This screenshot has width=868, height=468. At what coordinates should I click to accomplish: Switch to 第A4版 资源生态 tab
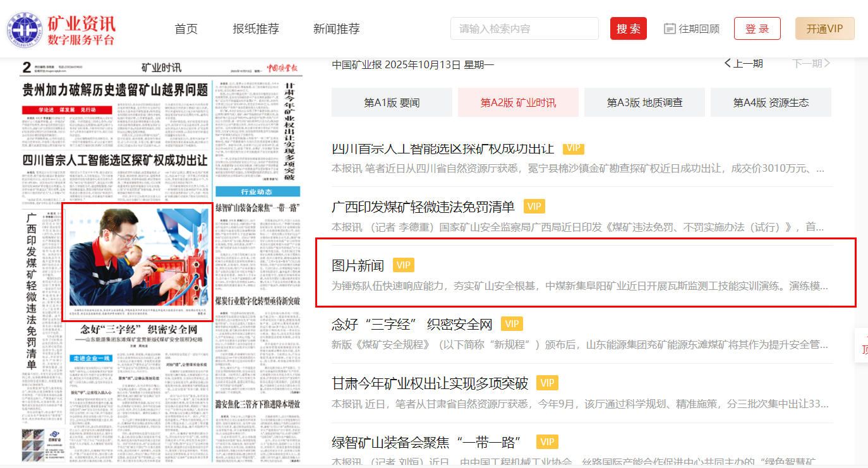(x=771, y=102)
